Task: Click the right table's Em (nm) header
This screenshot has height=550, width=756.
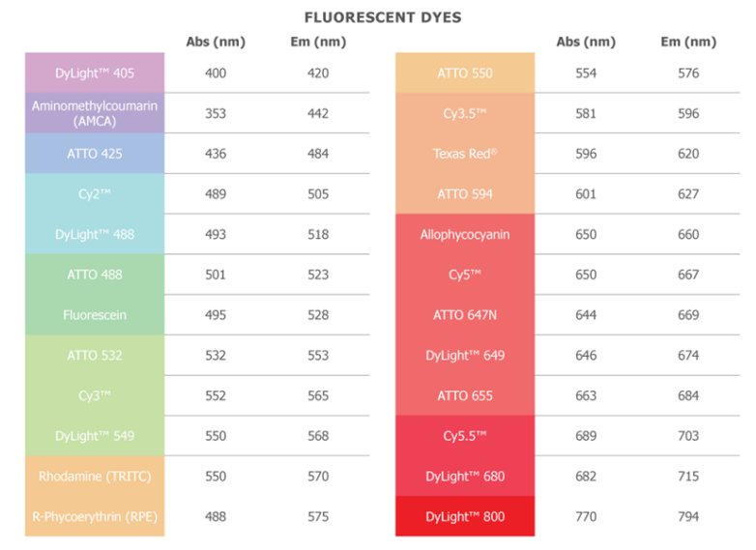Action: (688, 42)
